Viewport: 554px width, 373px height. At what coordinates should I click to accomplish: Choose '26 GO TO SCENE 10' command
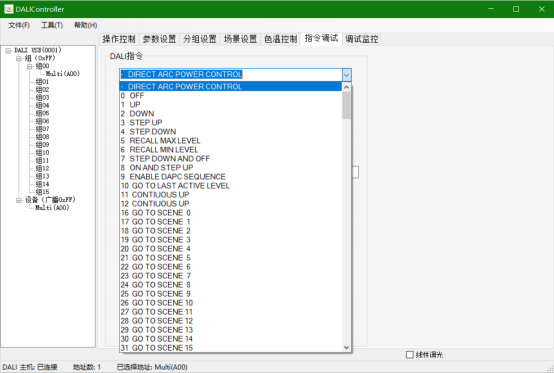tap(231, 303)
